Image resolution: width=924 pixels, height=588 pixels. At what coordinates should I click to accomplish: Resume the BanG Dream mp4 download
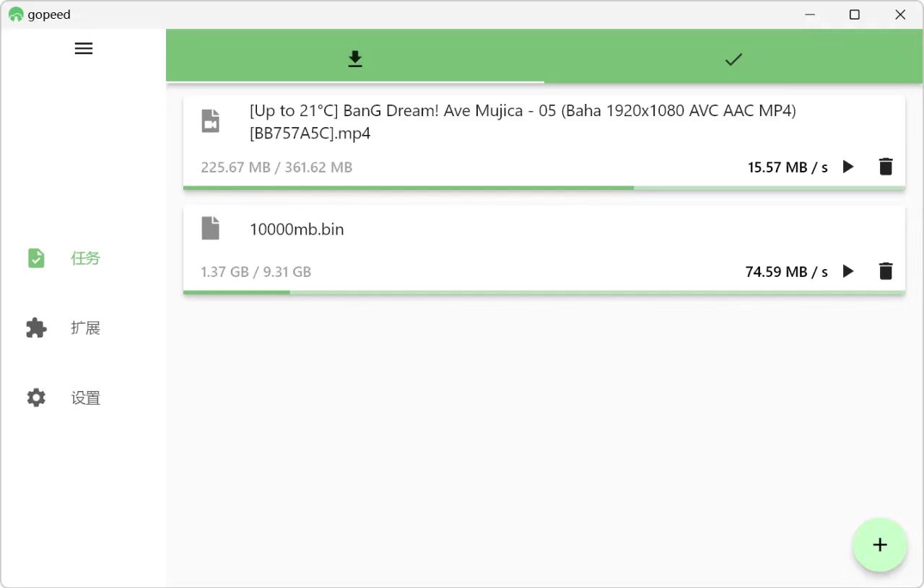(848, 167)
